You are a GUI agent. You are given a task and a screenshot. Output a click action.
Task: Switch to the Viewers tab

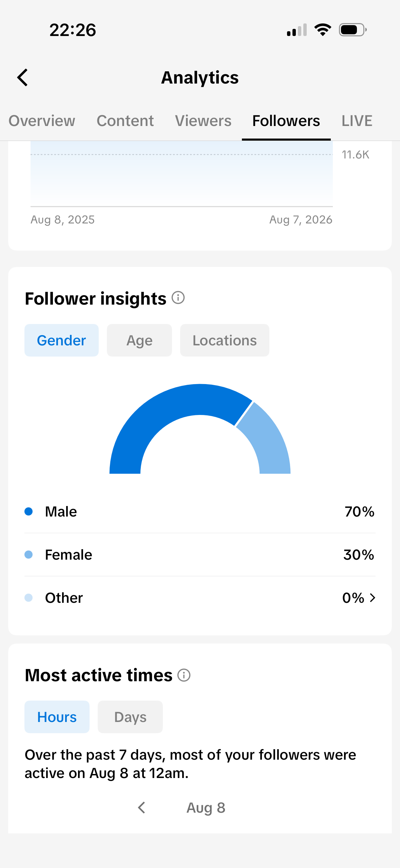(203, 121)
